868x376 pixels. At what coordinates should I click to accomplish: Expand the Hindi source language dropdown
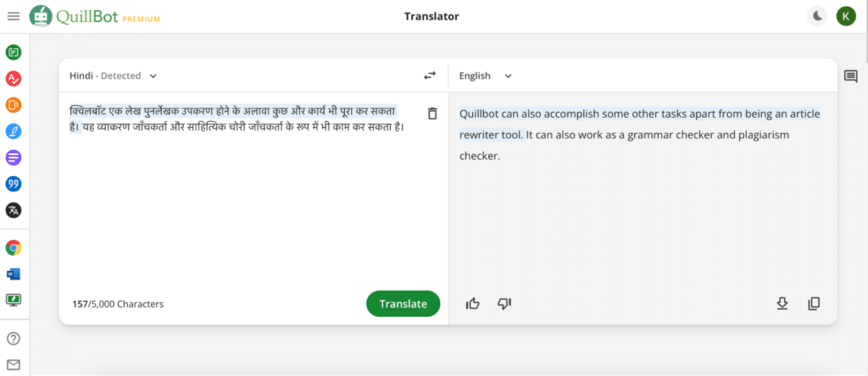click(x=113, y=75)
